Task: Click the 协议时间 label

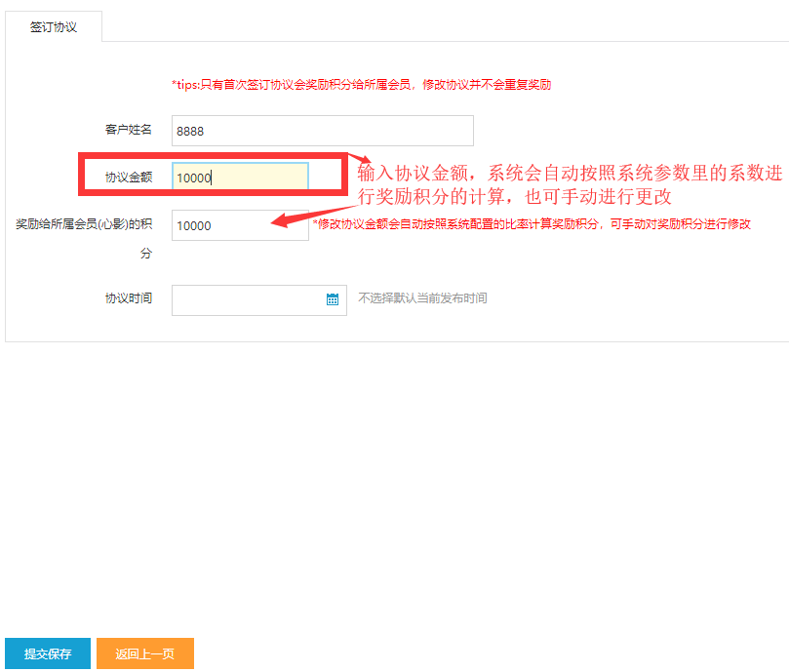Action: [x=129, y=298]
